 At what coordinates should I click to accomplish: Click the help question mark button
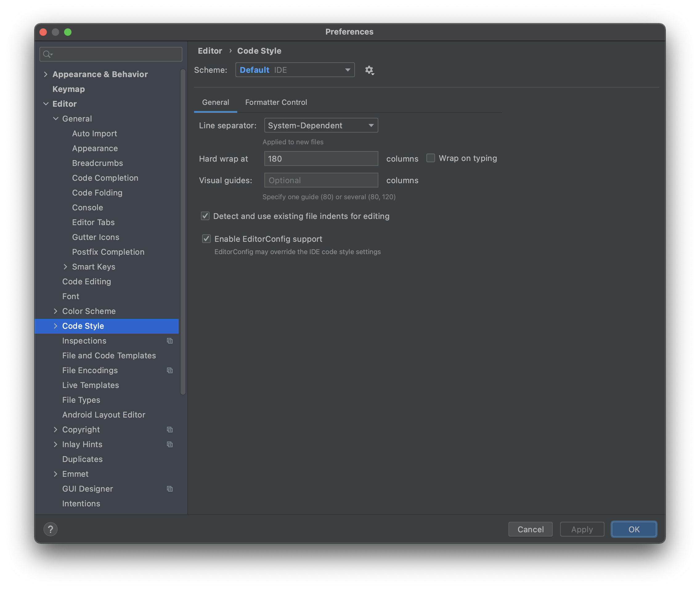[x=51, y=529]
